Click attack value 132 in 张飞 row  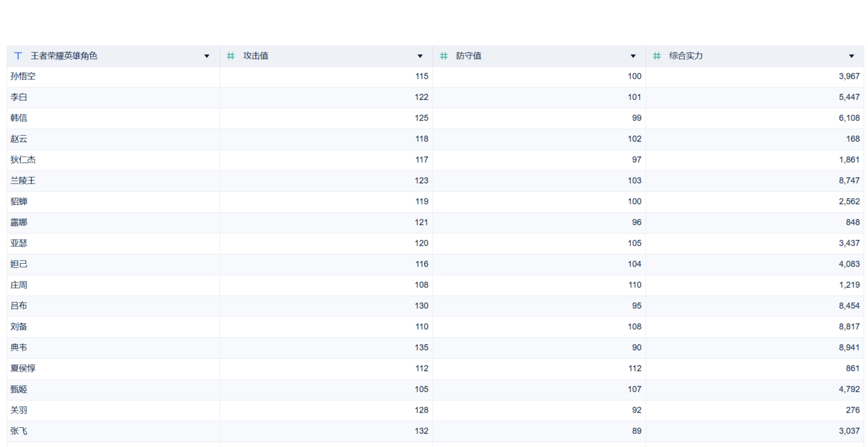421,431
